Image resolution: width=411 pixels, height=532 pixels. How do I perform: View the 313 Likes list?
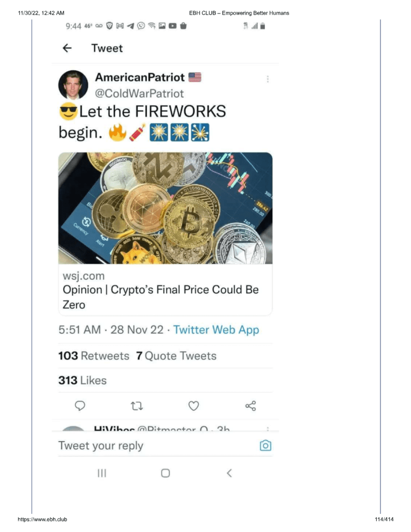82,381
